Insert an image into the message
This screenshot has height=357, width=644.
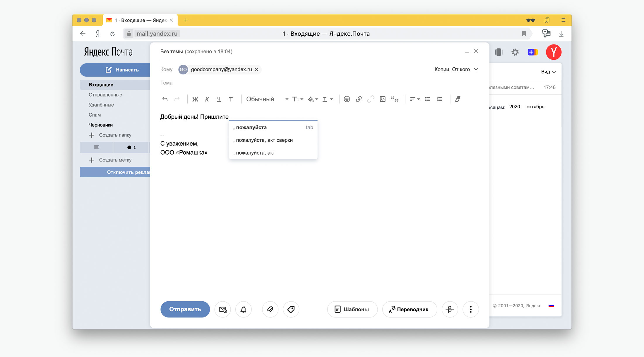click(x=382, y=99)
